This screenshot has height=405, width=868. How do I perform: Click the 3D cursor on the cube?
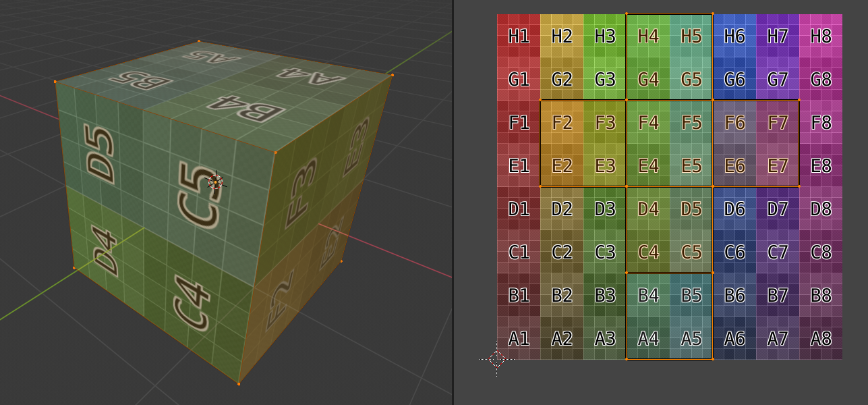tap(215, 181)
